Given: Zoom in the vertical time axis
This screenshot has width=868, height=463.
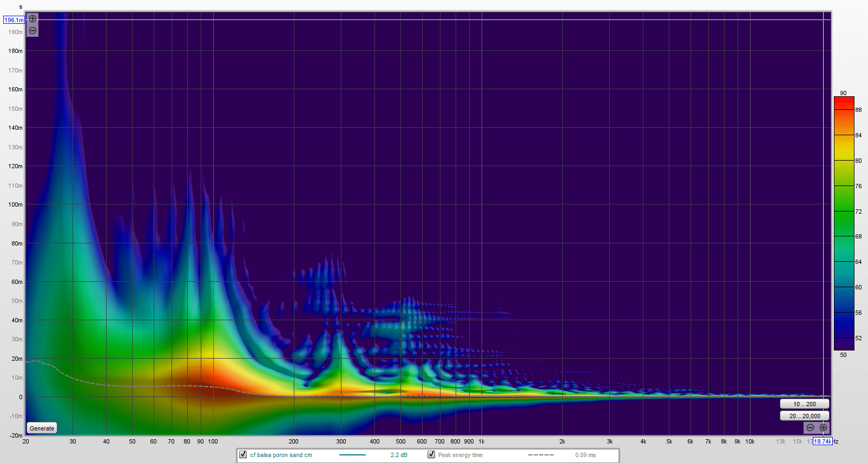Looking at the screenshot, I should [x=33, y=19].
